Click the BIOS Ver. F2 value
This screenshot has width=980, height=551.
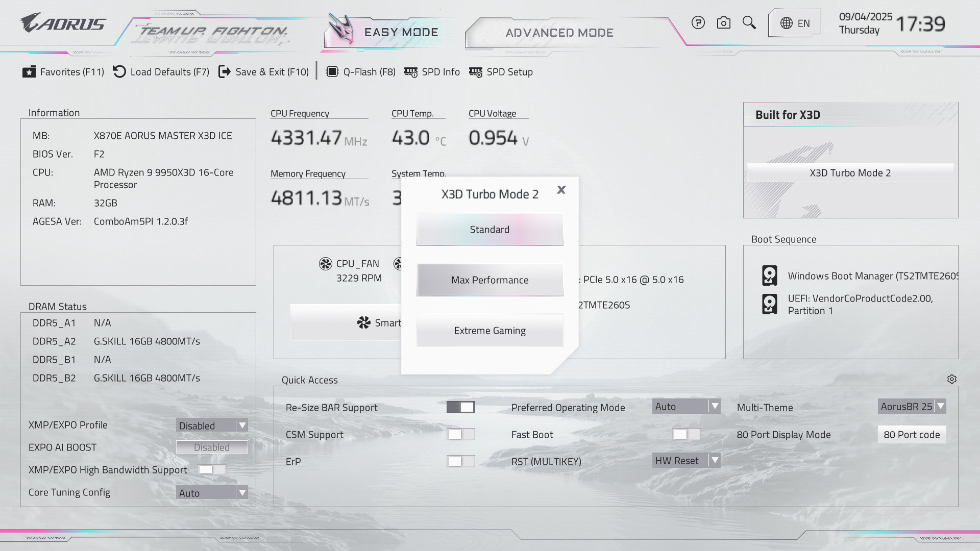99,154
